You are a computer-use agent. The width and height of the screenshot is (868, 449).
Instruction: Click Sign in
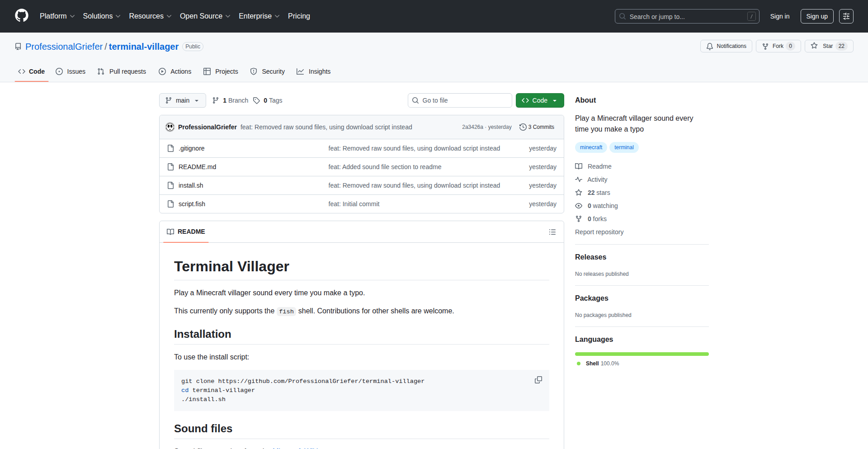tap(780, 16)
